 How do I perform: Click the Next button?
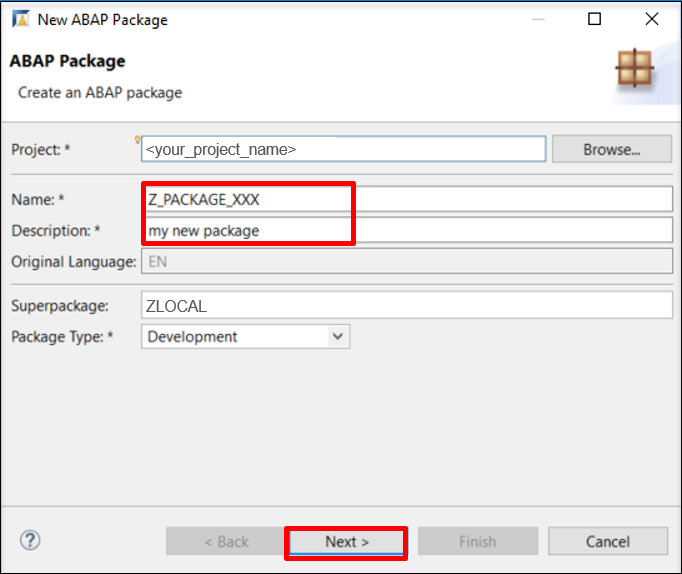(346, 542)
